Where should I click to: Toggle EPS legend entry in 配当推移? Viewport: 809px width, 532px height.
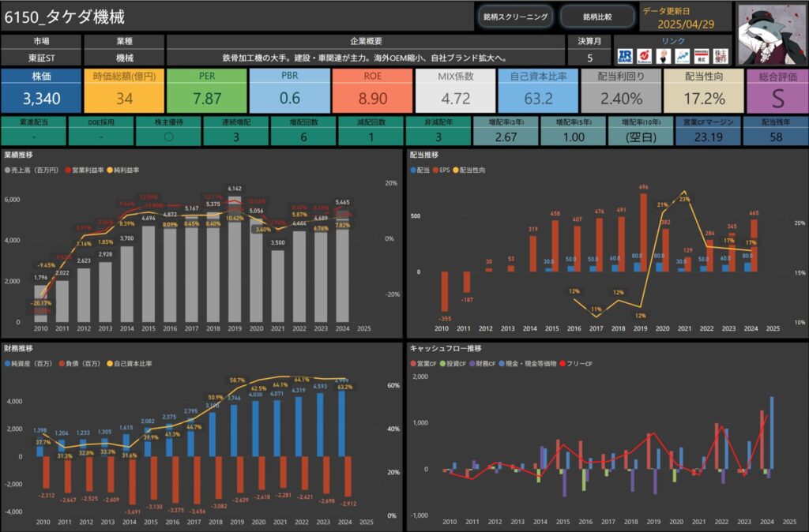coord(442,170)
